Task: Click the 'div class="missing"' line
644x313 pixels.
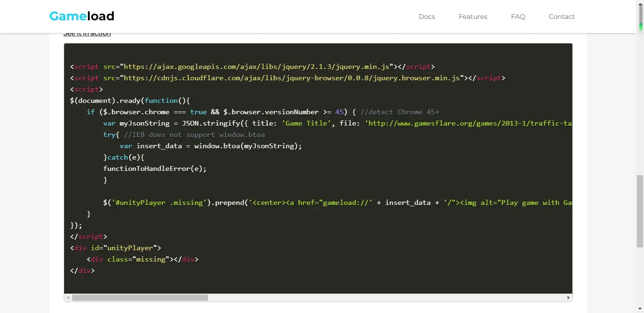Action: pos(142,259)
